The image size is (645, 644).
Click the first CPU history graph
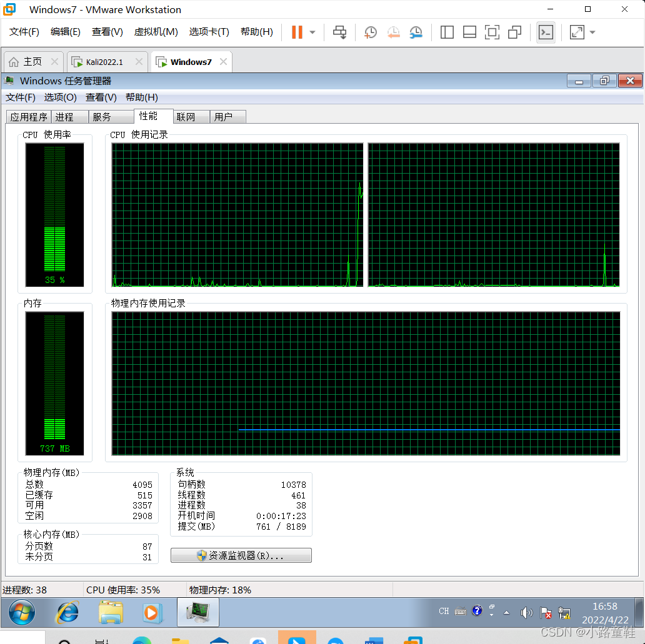click(x=237, y=215)
